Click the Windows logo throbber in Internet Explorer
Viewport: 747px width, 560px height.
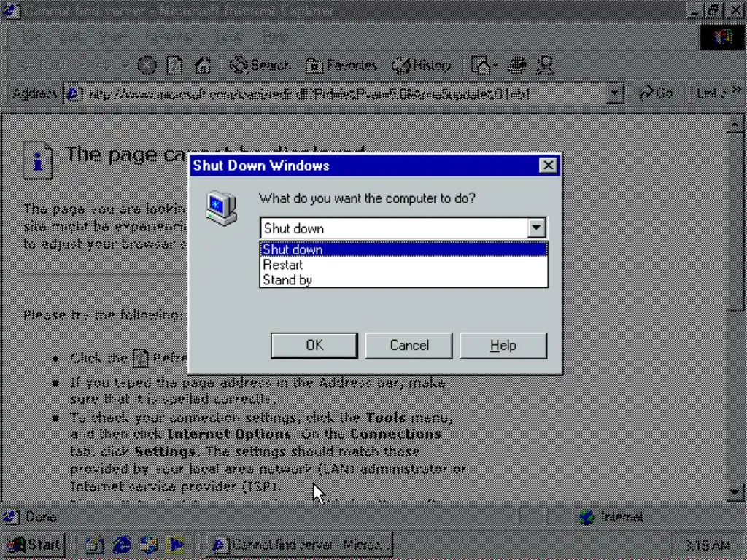point(722,37)
